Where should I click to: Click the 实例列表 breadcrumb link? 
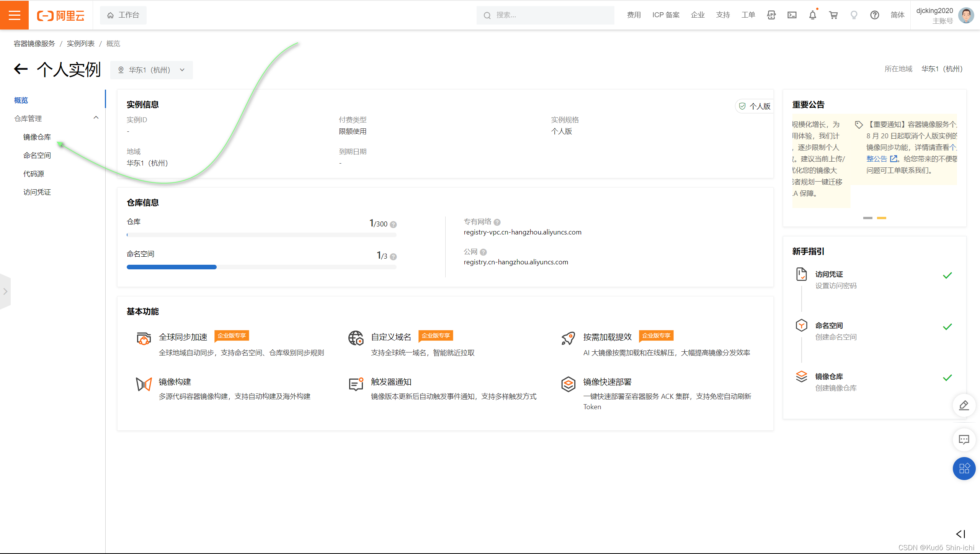80,43
